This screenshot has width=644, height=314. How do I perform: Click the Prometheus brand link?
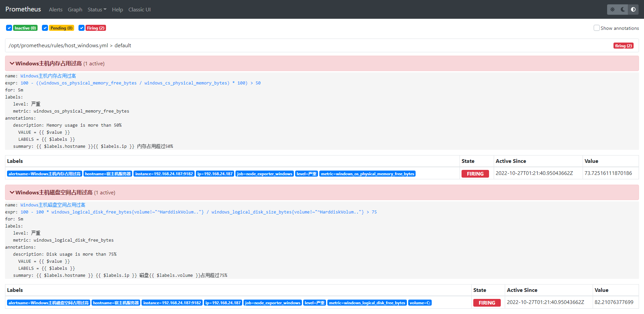pyautogui.click(x=23, y=9)
